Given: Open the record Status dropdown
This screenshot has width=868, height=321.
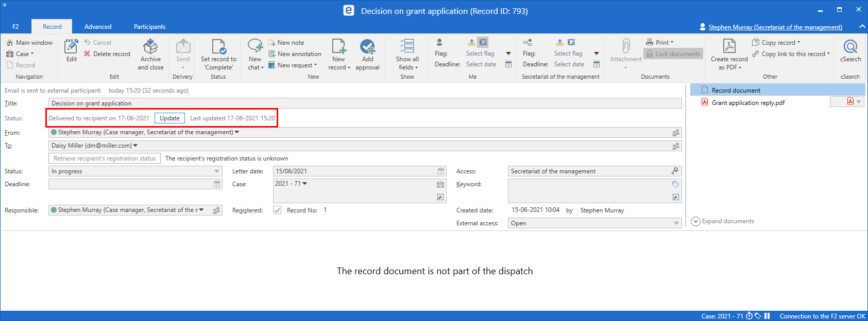Looking at the screenshot, I should pos(217,171).
